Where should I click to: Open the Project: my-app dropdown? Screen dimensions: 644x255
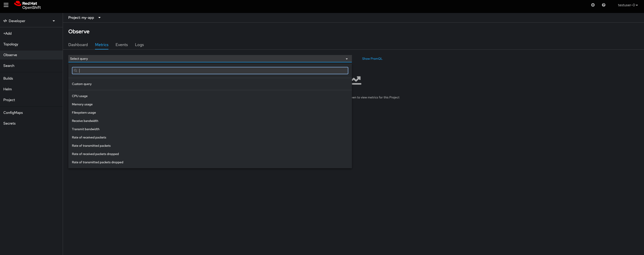[x=84, y=17]
